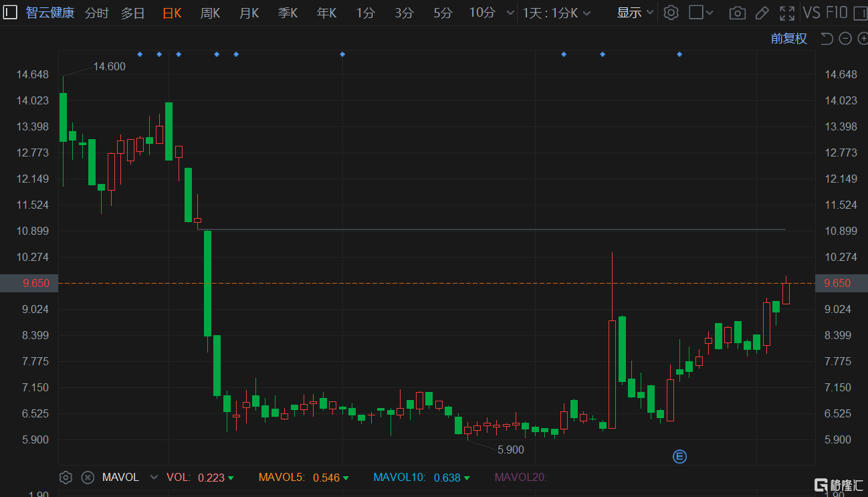Expand the 显示 display dropdown

click(635, 13)
